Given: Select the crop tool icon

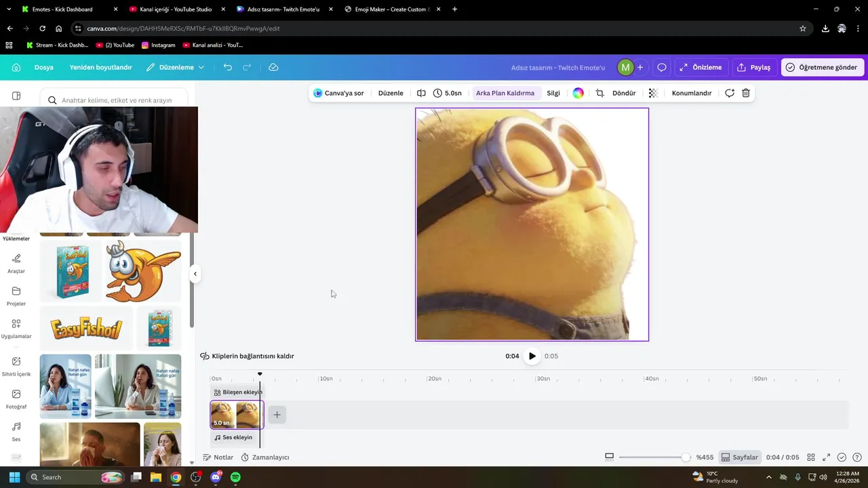Looking at the screenshot, I should coord(600,93).
